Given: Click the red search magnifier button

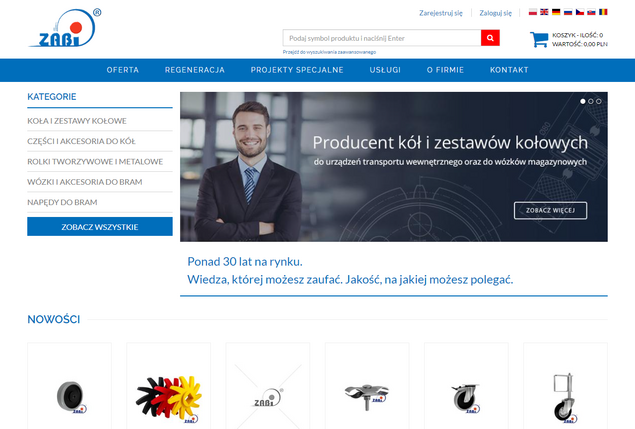Looking at the screenshot, I should [x=490, y=38].
